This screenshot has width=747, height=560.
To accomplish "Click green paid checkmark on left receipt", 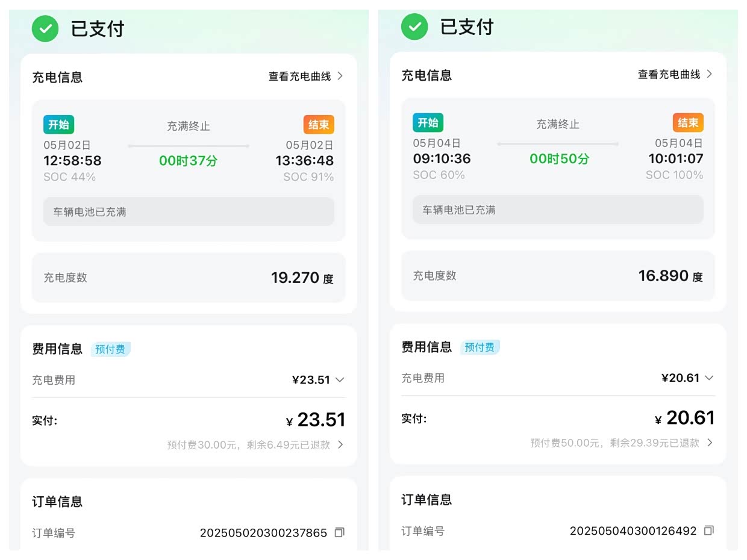I will [x=45, y=28].
